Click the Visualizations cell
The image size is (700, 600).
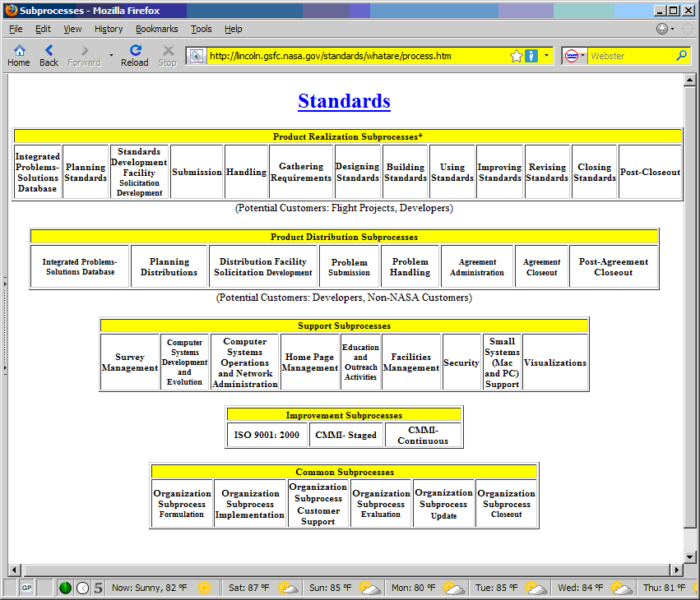coord(555,362)
